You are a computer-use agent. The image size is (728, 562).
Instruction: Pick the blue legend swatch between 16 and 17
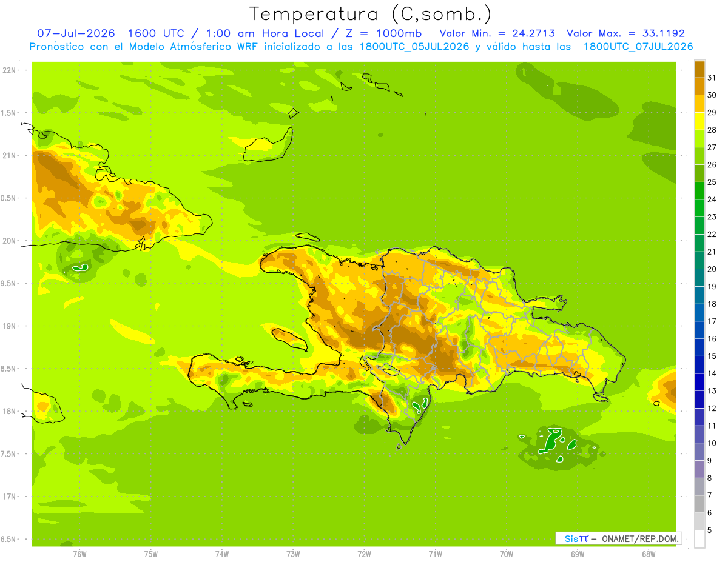point(700,330)
